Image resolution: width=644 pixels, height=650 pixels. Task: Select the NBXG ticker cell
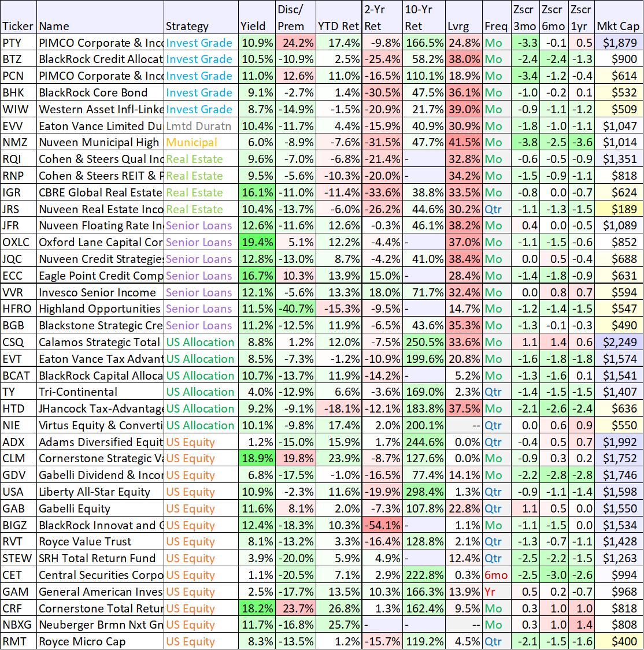[18, 625]
